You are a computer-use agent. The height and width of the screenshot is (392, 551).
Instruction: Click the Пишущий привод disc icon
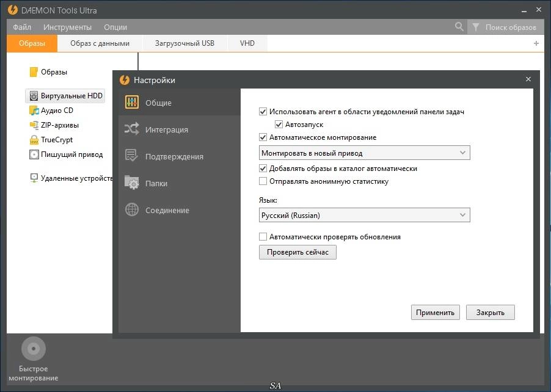[x=34, y=154]
